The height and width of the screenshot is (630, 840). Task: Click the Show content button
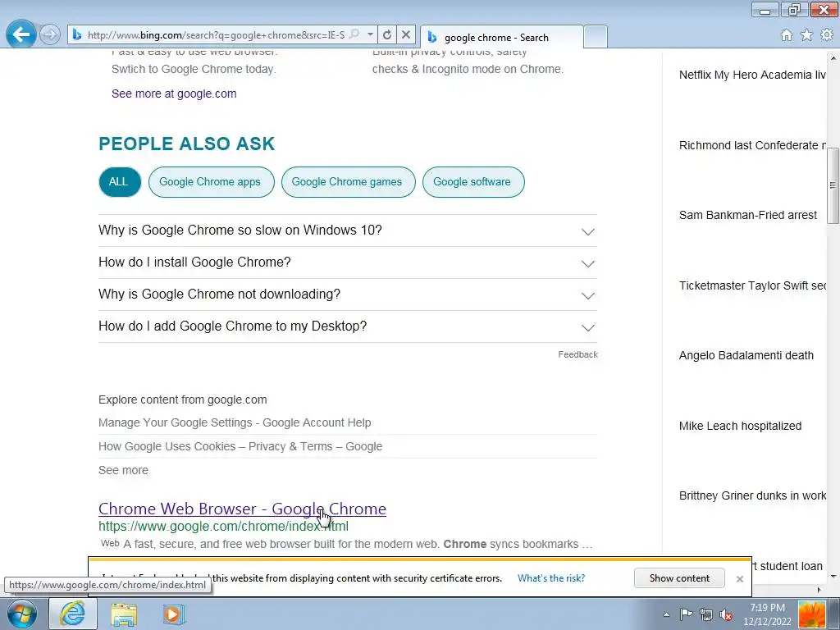(679, 578)
